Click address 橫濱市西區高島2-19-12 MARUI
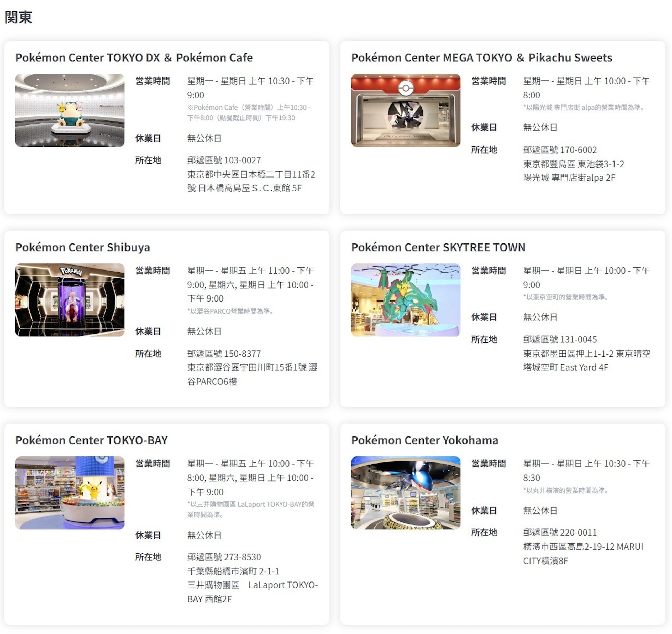Image resolution: width=672 pixels, height=634 pixels. 583,547
